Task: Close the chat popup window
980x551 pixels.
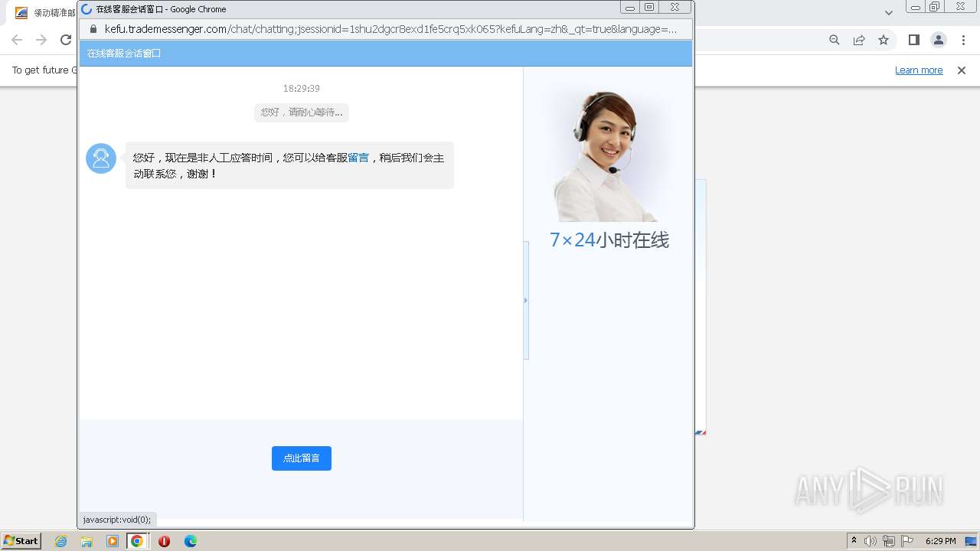Action: tap(675, 8)
